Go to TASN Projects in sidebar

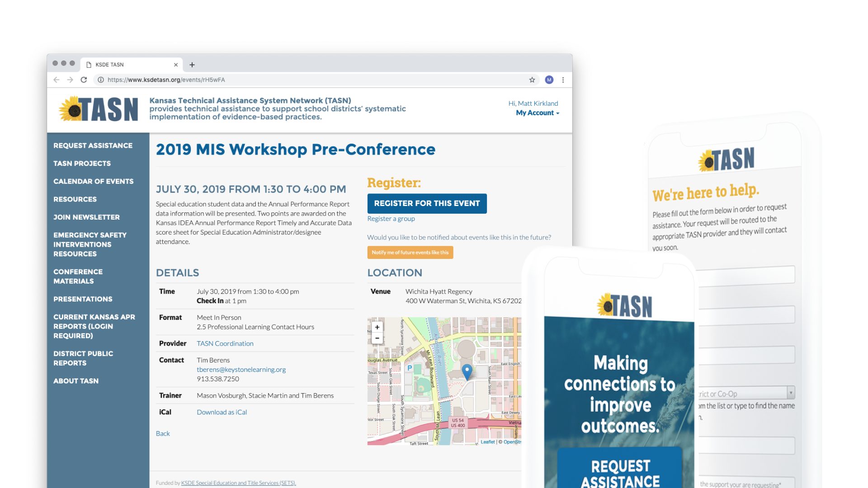click(x=82, y=164)
